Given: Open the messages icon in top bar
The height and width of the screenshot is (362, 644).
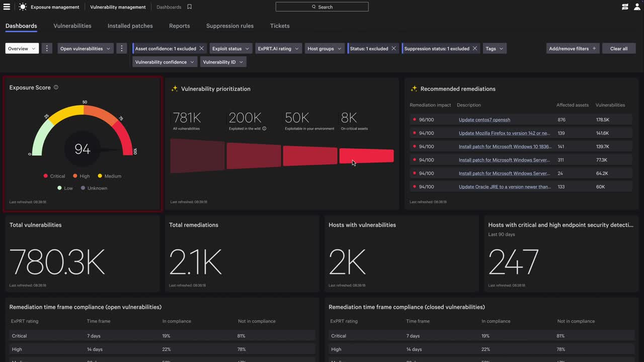Looking at the screenshot, I should [625, 7].
